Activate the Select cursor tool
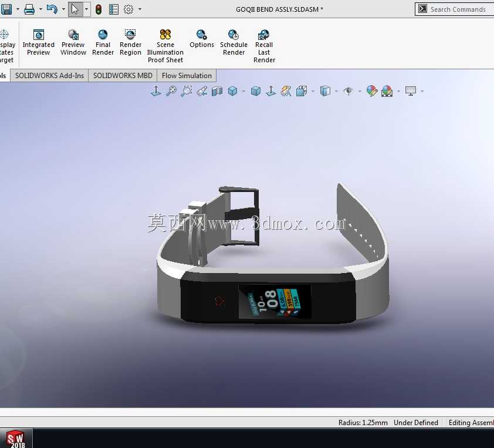The width and height of the screenshot is (494, 448). (75, 9)
